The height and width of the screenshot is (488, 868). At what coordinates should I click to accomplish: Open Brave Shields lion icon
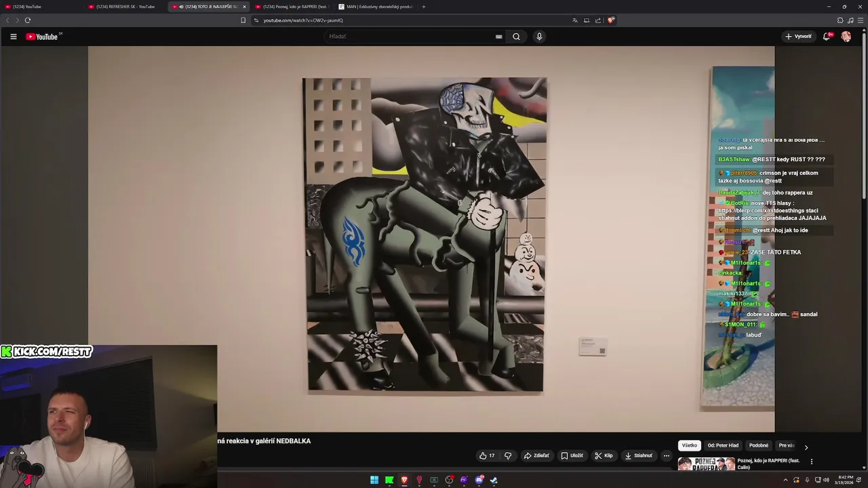pos(611,20)
